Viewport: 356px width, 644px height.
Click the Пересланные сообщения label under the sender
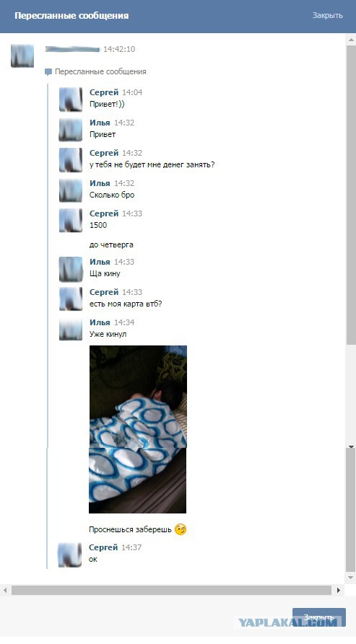tap(100, 72)
